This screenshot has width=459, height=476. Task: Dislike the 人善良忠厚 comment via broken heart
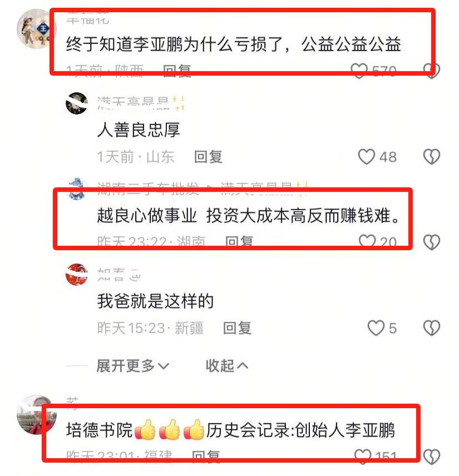[x=431, y=157]
